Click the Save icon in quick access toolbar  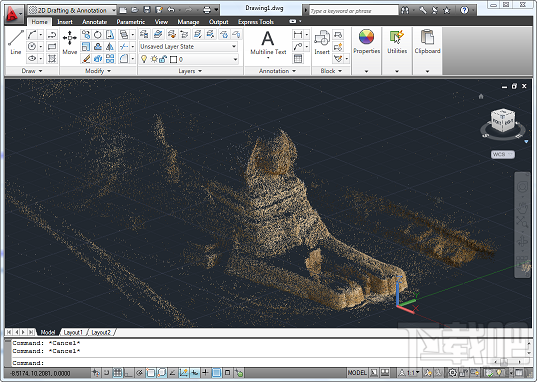[x=147, y=10]
